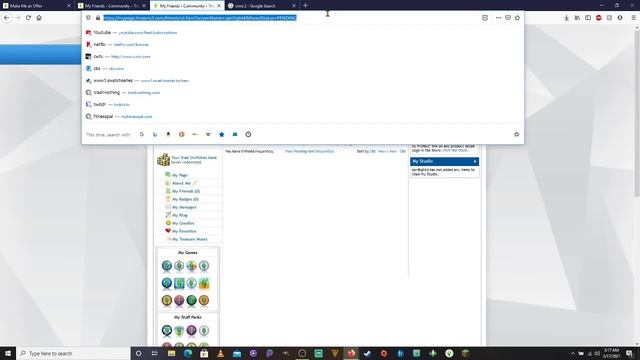This screenshot has height=360, width=640.
Task: Go back using the browser back arrow
Action: 7,18
